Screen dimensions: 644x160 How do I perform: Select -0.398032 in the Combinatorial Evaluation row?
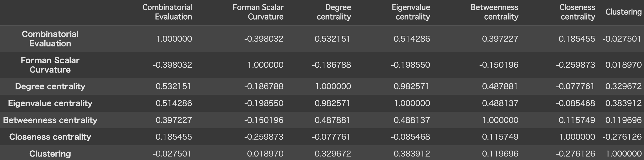click(x=264, y=39)
